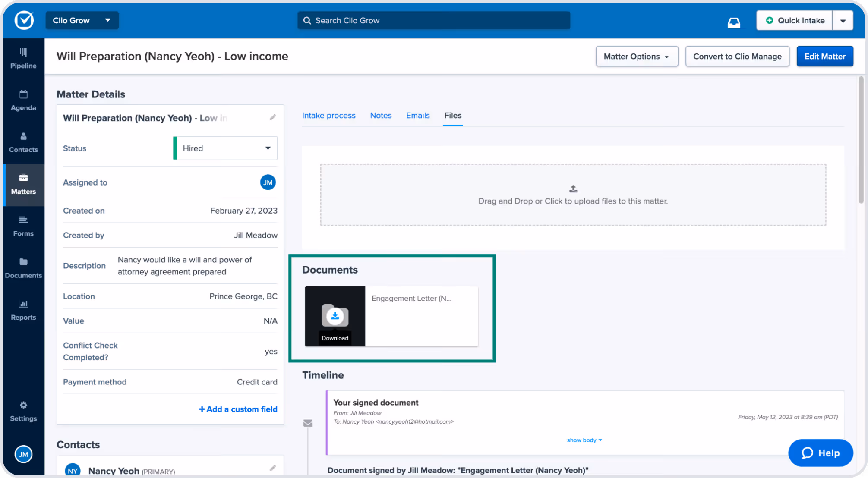Click the Conflict Check yes value

click(x=271, y=352)
